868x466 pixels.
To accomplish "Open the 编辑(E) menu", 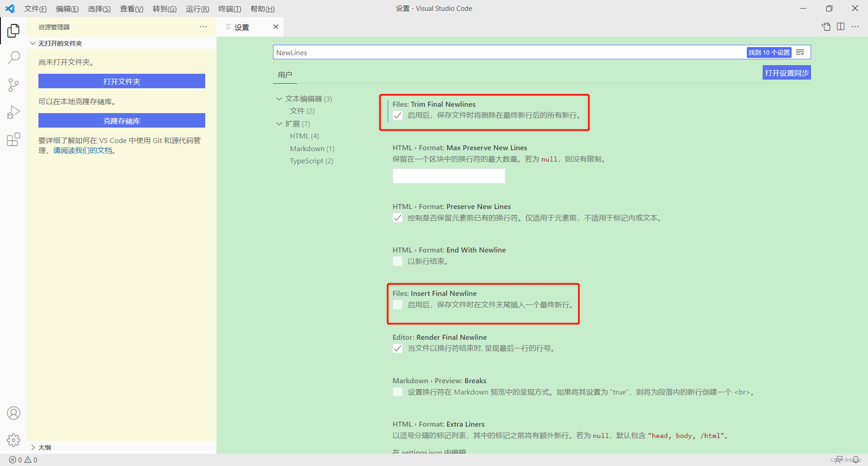I will (x=67, y=9).
